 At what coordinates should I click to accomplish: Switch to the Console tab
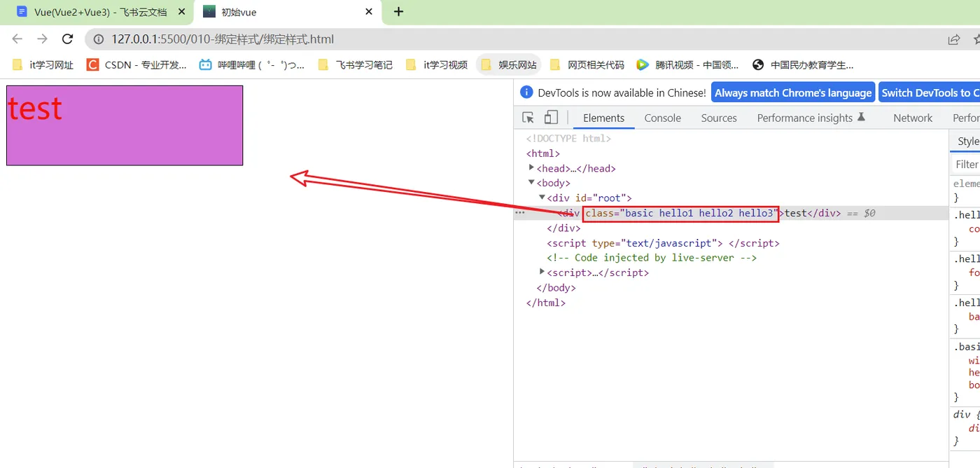(x=662, y=118)
